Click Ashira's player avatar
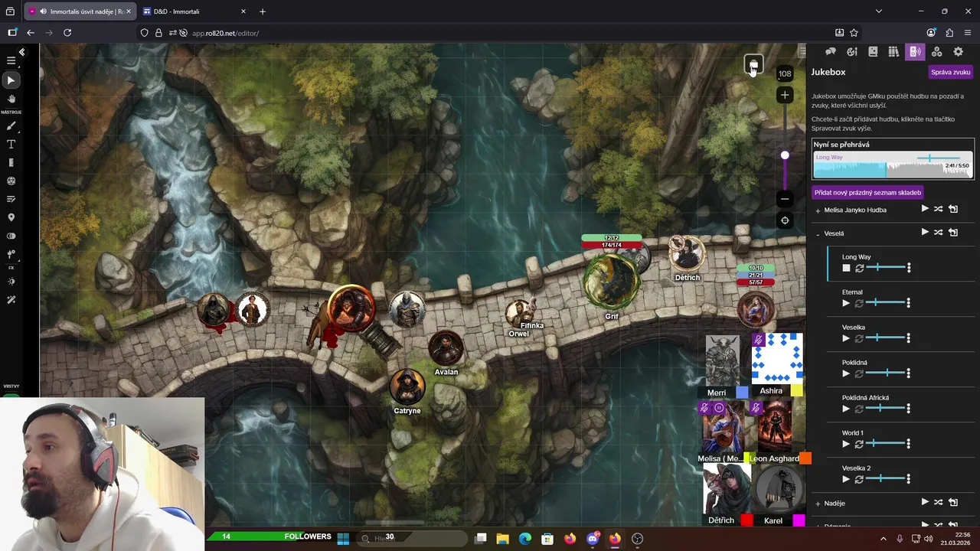Screen dimensions: 980x551 tap(777, 357)
